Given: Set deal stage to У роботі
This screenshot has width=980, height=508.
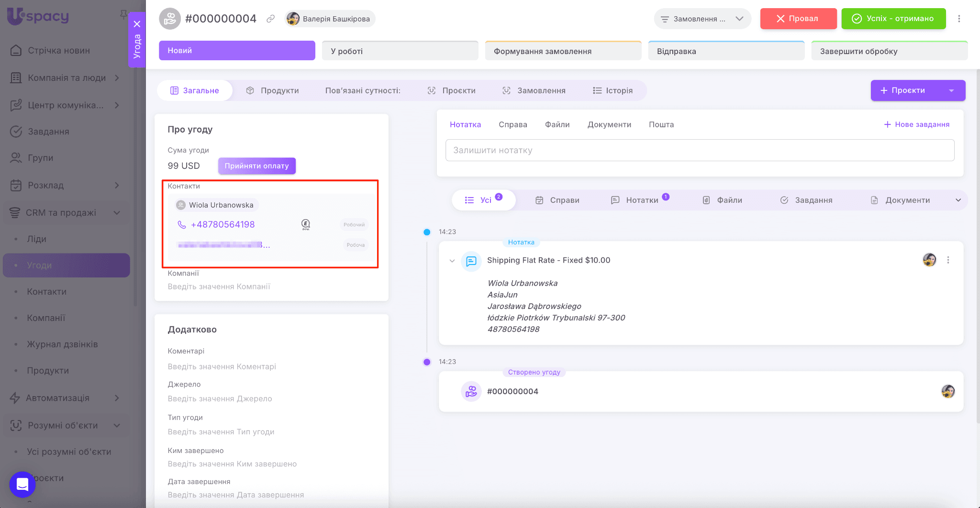Looking at the screenshot, I should (400, 51).
